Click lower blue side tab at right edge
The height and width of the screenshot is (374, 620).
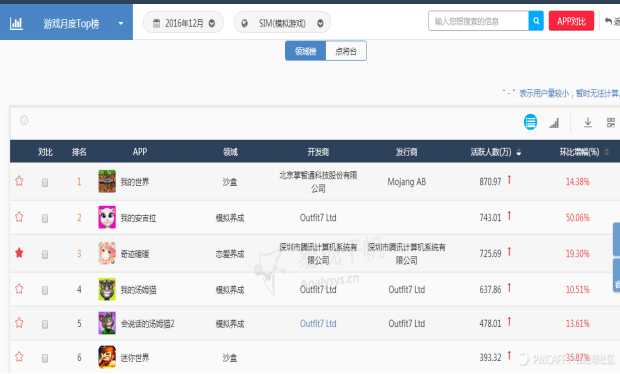[616, 275]
